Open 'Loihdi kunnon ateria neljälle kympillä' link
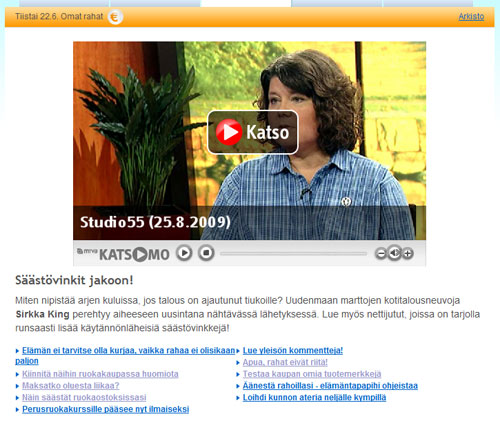 pyautogui.click(x=314, y=397)
